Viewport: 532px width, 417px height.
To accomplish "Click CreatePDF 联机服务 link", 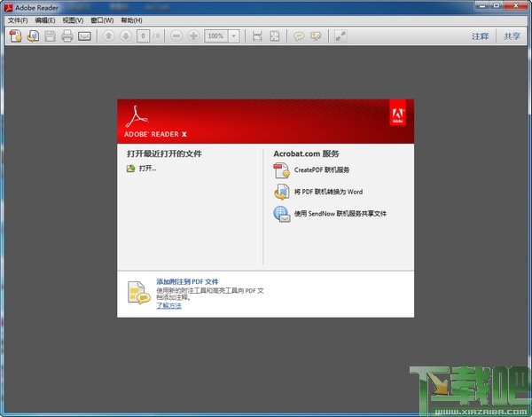I will 322,169.
